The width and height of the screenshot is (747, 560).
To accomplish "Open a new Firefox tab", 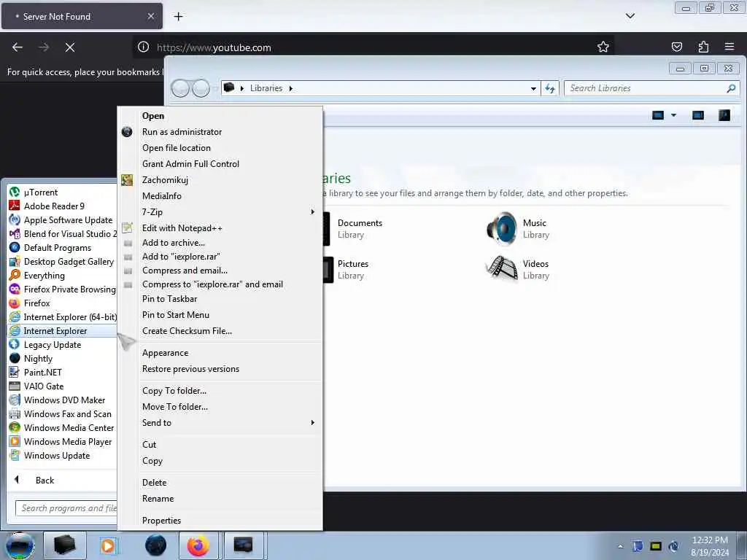I will point(178,16).
